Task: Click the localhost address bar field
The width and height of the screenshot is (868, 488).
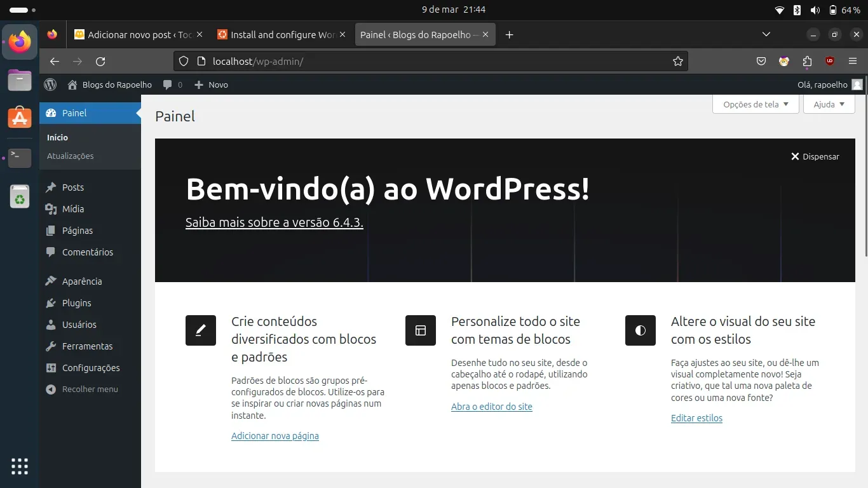Action: [x=432, y=62]
